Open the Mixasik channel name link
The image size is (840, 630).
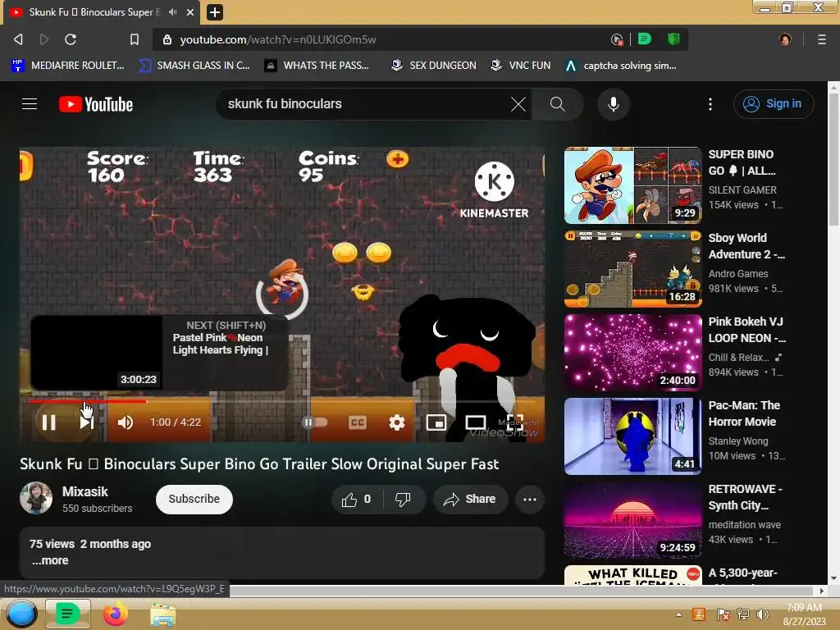pos(85,491)
